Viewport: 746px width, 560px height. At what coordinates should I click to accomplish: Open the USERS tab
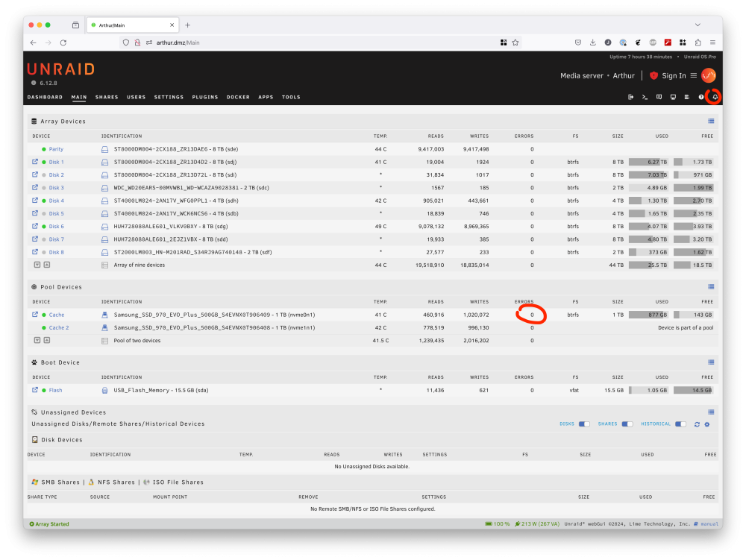click(x=136, y=97)
